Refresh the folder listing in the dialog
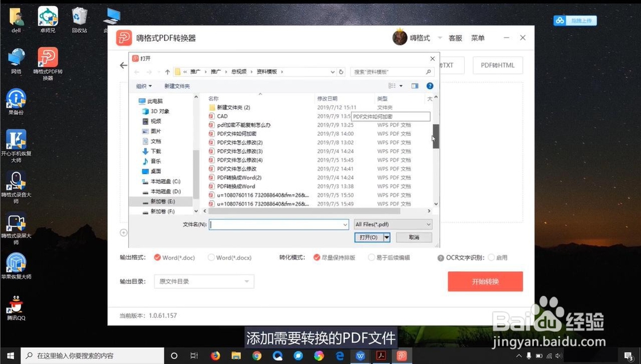Viewport: 641px width, 364px height. [341, 72]
